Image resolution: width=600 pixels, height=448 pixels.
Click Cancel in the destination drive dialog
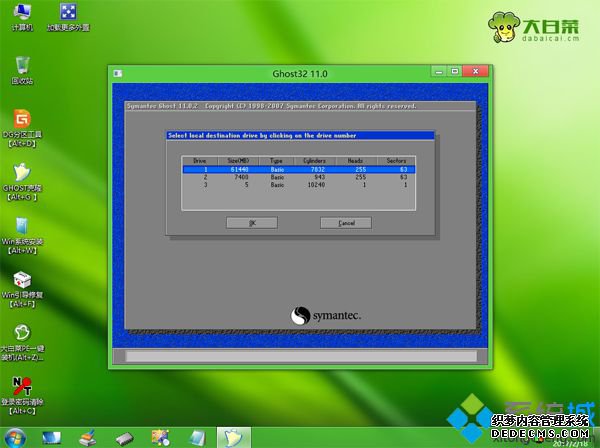click(346, 223)
